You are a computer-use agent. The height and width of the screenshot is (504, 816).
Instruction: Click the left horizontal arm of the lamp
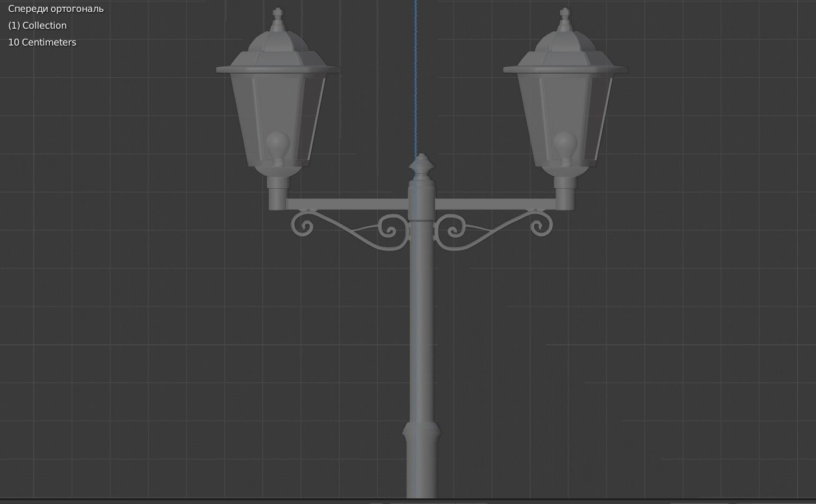(347, 204)
